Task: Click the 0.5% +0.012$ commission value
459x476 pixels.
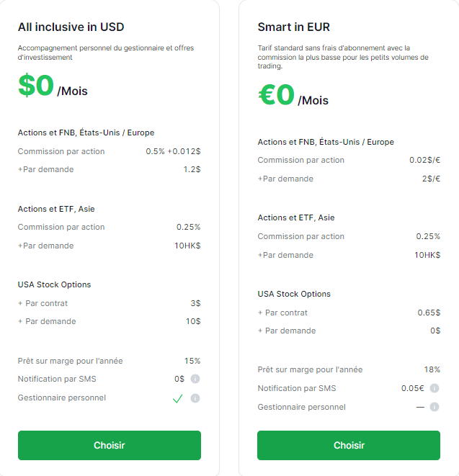Action: point(173,151)
